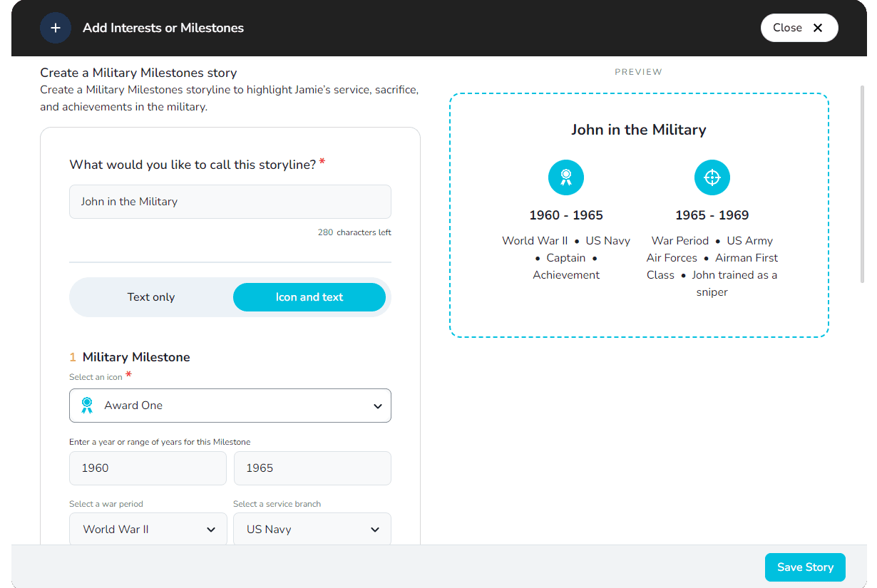The width and height of the screenshot is (877, 588).
Task: Click the Award One ribbon icon in the preview
Action: 565,177
